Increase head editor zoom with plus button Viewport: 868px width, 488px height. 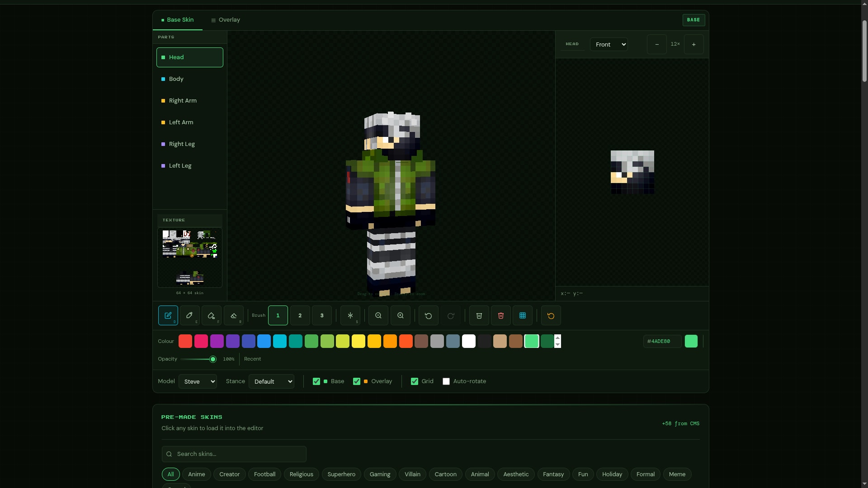coord(694,44)
